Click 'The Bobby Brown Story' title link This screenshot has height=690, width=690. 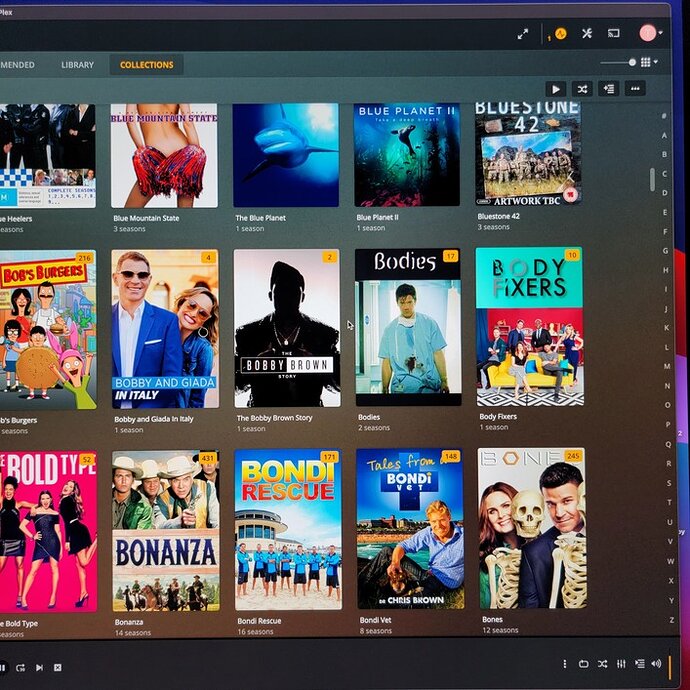(275, 418)
